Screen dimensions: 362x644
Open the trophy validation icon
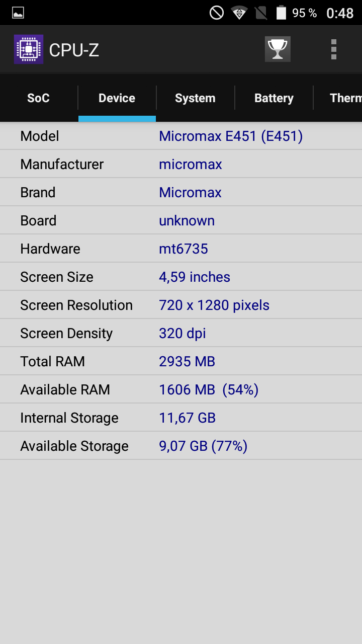(x=278, y=49)
